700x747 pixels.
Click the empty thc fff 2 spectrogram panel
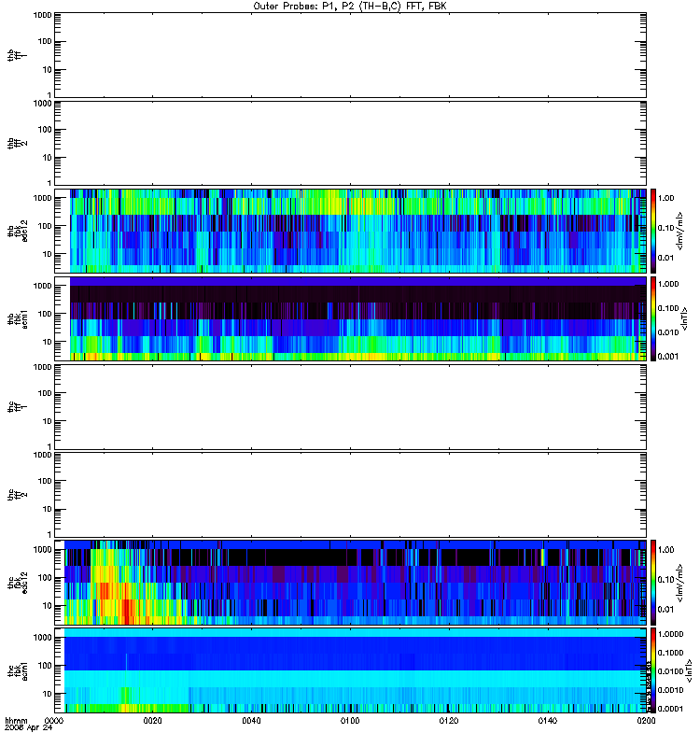point(350,495)
